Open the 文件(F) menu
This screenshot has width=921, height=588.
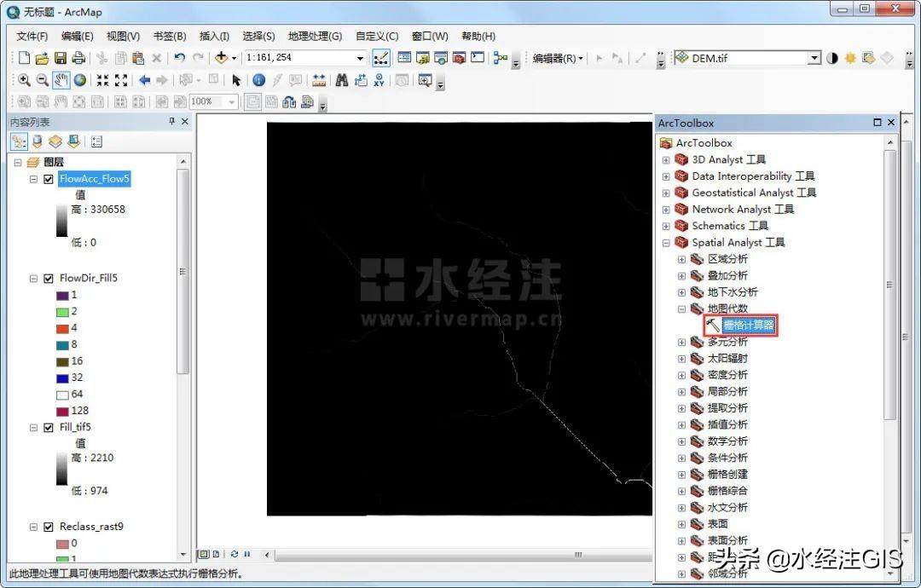pos(32,36)
